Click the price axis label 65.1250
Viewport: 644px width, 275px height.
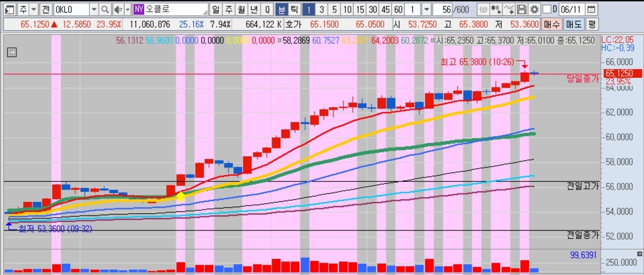(x=623, y=73)
